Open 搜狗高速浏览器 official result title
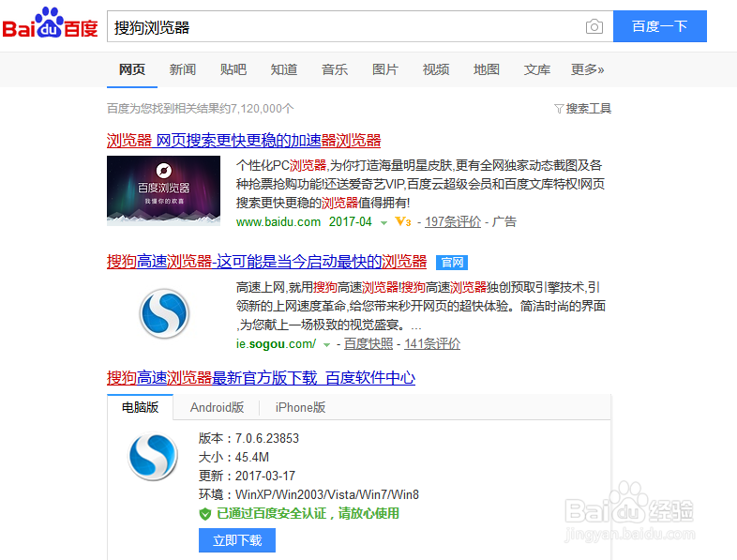737x560 pixels. click(x=266, y=262)
